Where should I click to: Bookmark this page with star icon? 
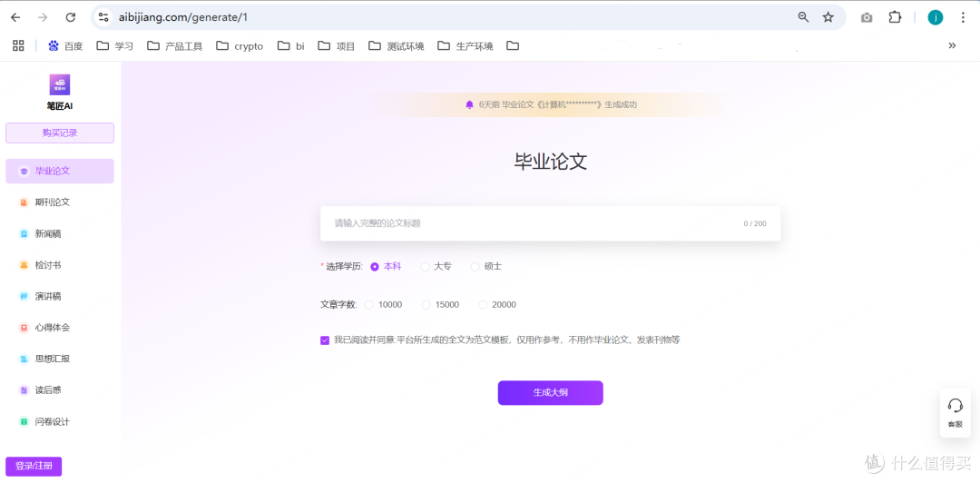[x=828, y=17]
